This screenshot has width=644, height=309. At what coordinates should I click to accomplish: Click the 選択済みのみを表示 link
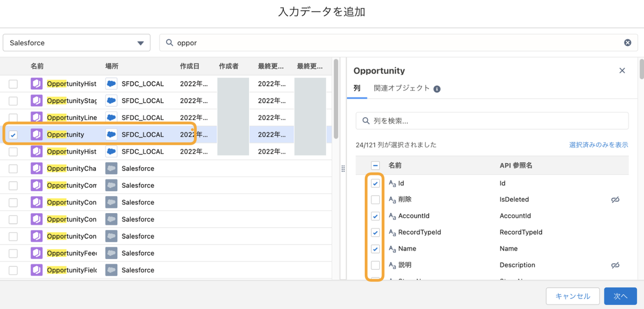598,145
